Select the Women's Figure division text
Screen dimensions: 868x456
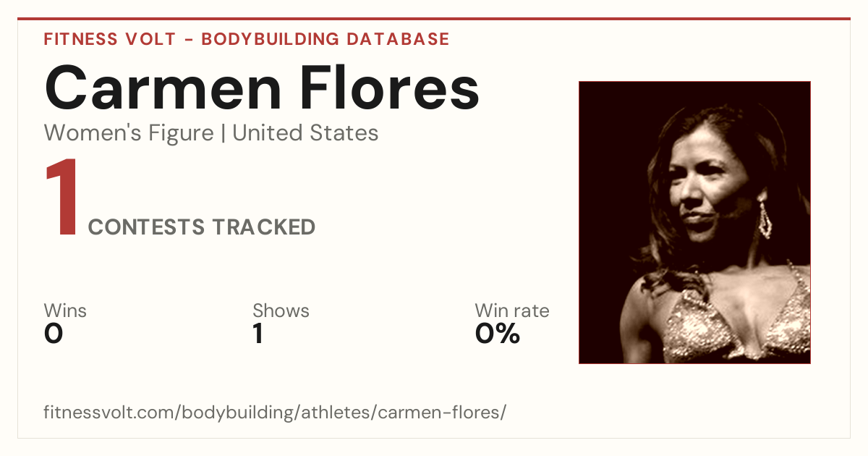[129, 133]
